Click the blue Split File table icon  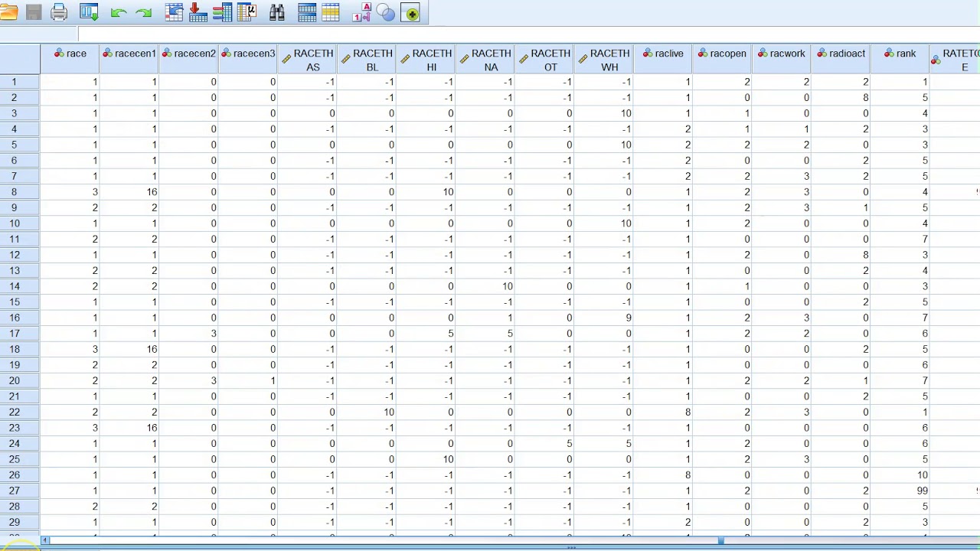[x=307, y=12]
